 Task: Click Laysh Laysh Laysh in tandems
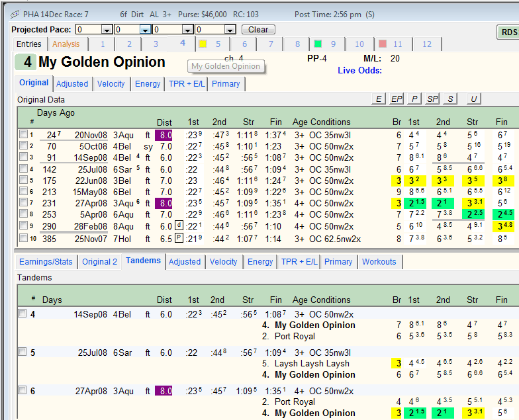click(312, 364)
